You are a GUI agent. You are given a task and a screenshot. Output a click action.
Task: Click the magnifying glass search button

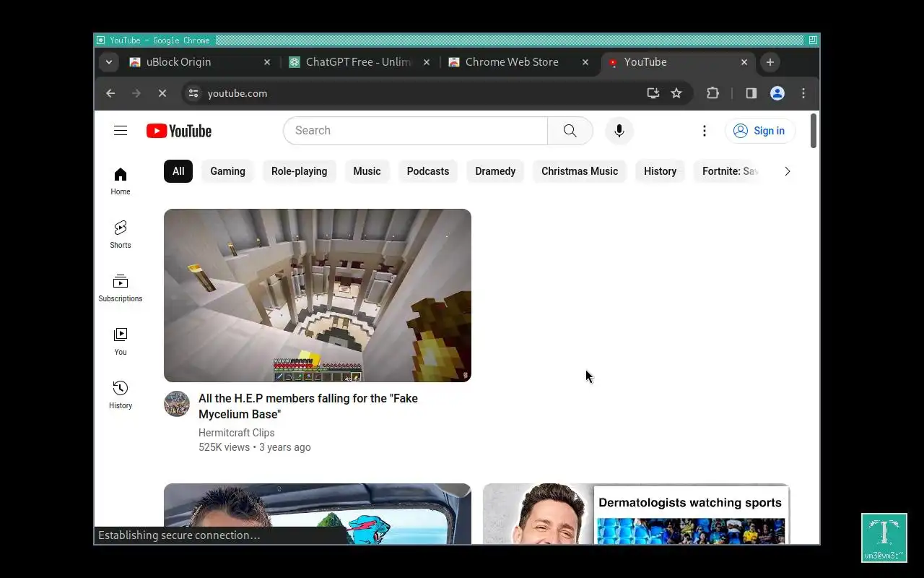570,131
